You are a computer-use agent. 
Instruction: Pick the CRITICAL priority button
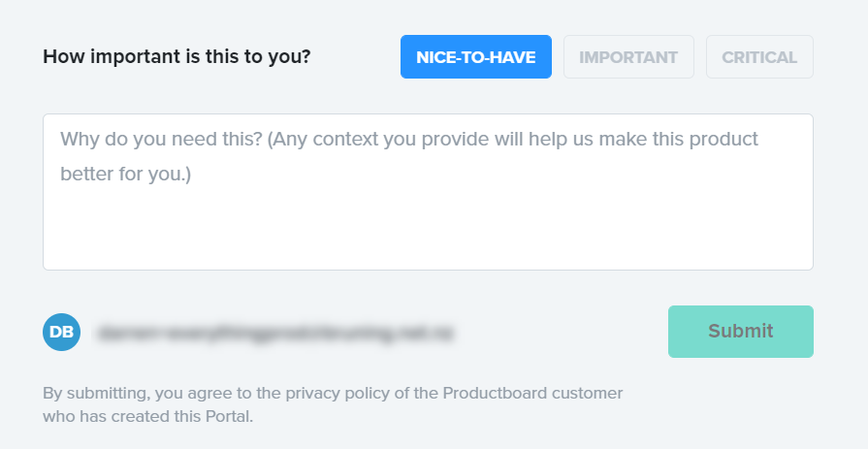coord(759,56)
